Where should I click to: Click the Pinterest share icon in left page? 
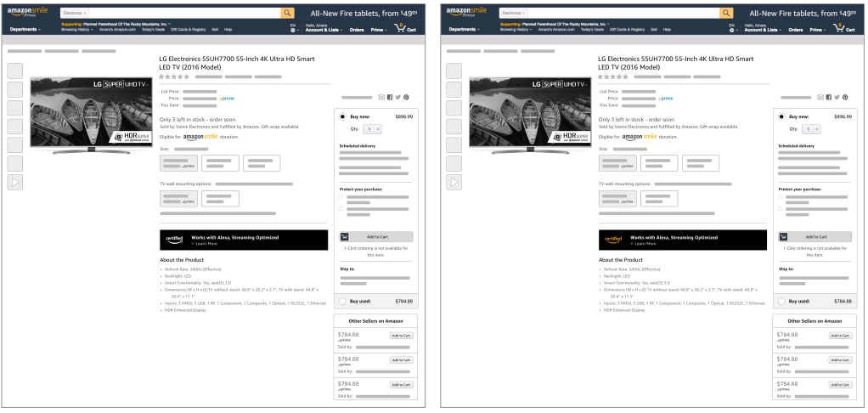click(x=406, y=98)
